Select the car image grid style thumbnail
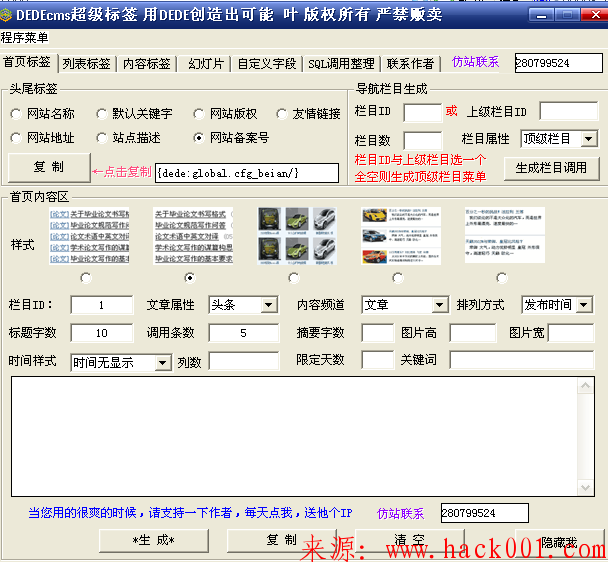The image size is (608, 562). 297,236
